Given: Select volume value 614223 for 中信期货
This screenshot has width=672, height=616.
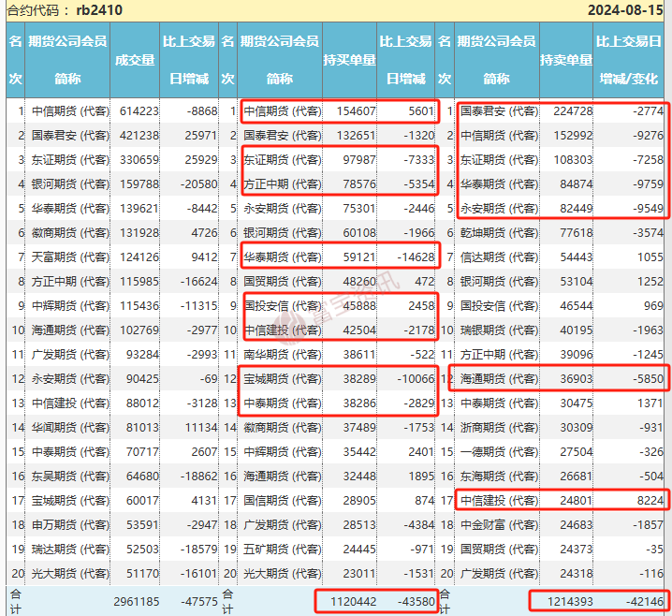Looking at the screenshot, I should (139, 111).
